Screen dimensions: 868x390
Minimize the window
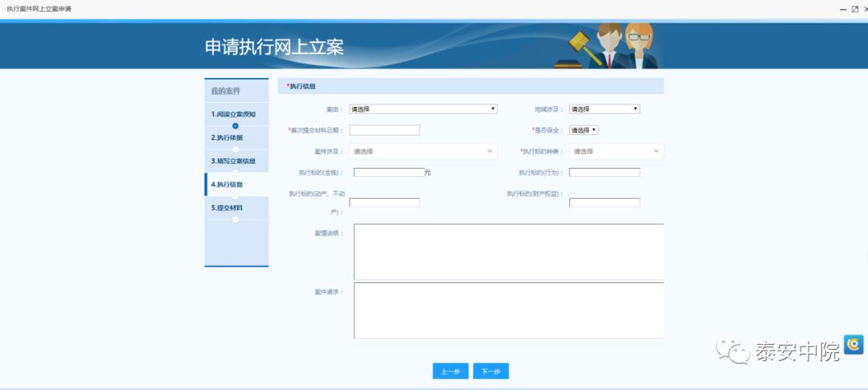[x=842, y=10]
